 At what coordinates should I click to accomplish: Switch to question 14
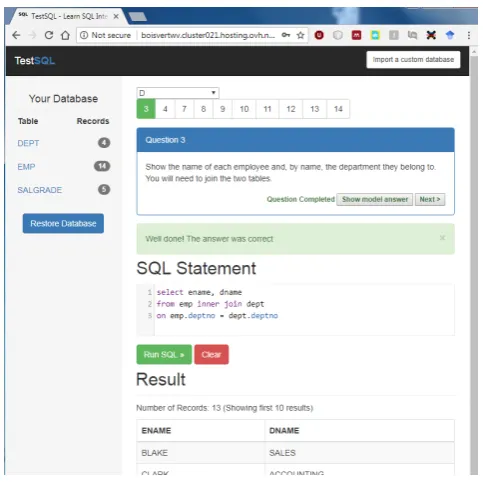point(338,109)
